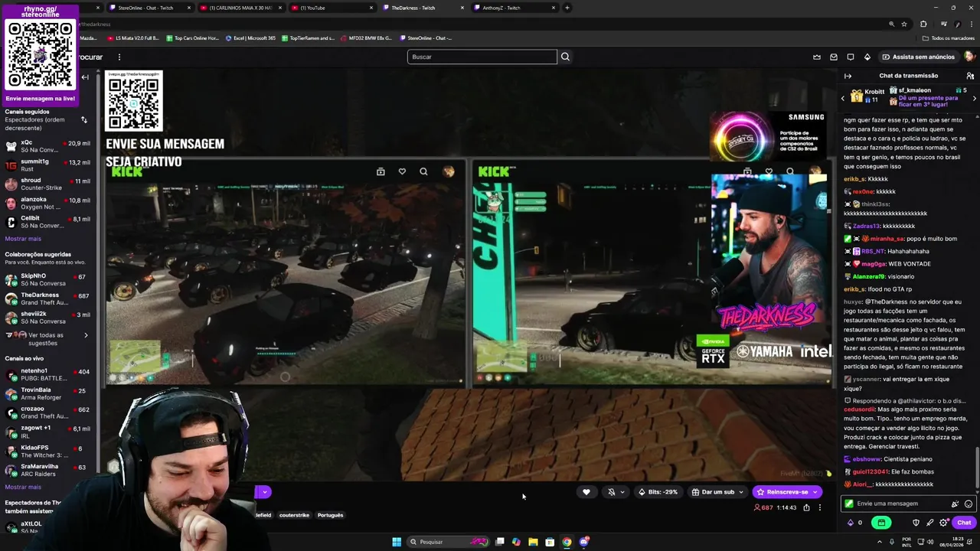Image resolution: width=980 pixels, height=551 pixels.
Task: Click Assista sem anúncios button
Action: pyautogui.click(x=919, y=57)
